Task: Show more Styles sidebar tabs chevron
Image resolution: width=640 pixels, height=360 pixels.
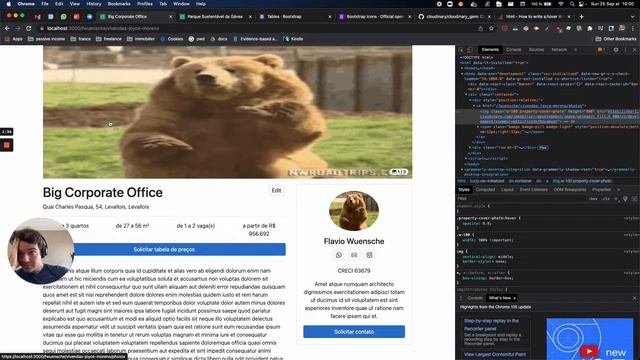Action: (619, 190)
